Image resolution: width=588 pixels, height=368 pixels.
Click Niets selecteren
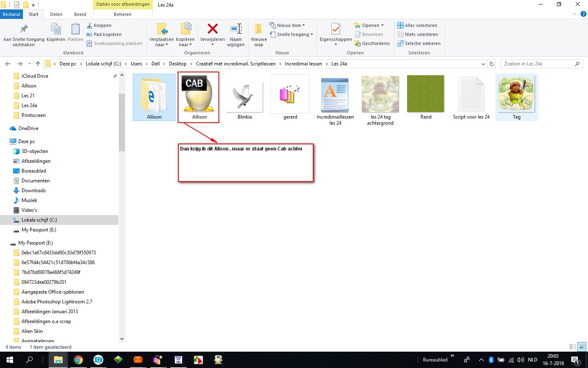point(418,34)
